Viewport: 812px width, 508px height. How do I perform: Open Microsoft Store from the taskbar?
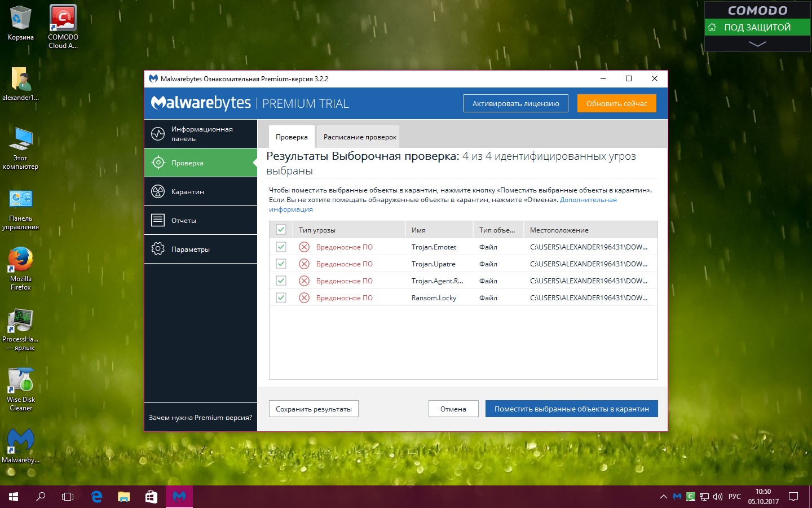point(151,497)
